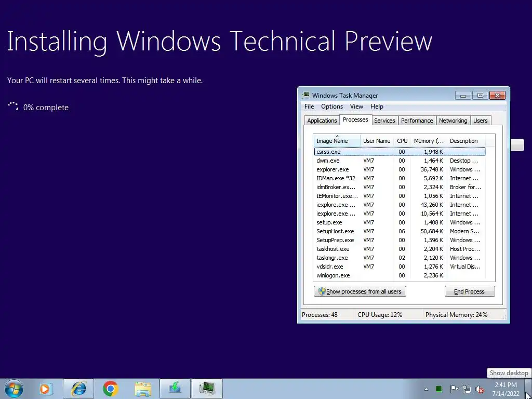Open the File menu in Task Manager
The image size is (532, 399).
click(309, 107)
